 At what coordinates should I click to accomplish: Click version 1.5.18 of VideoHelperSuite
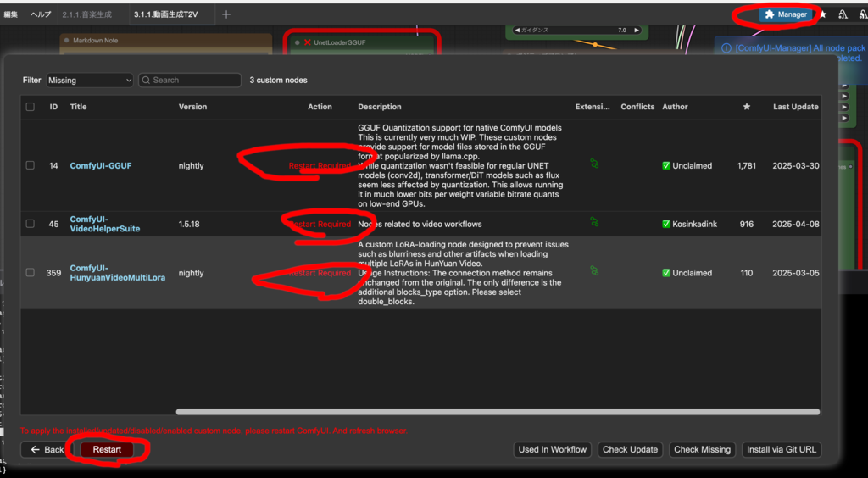pyautogui.click(x=190, y=224)
